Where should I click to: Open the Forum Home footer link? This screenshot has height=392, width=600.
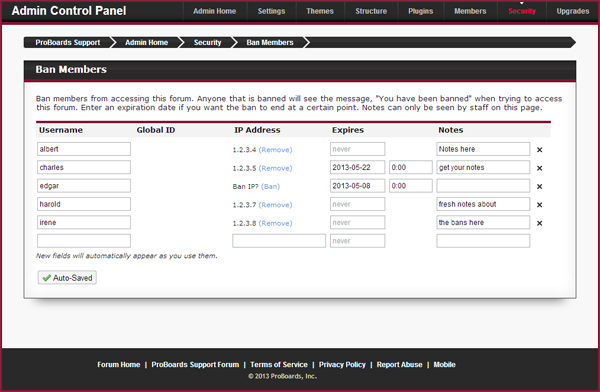[119, 364]
